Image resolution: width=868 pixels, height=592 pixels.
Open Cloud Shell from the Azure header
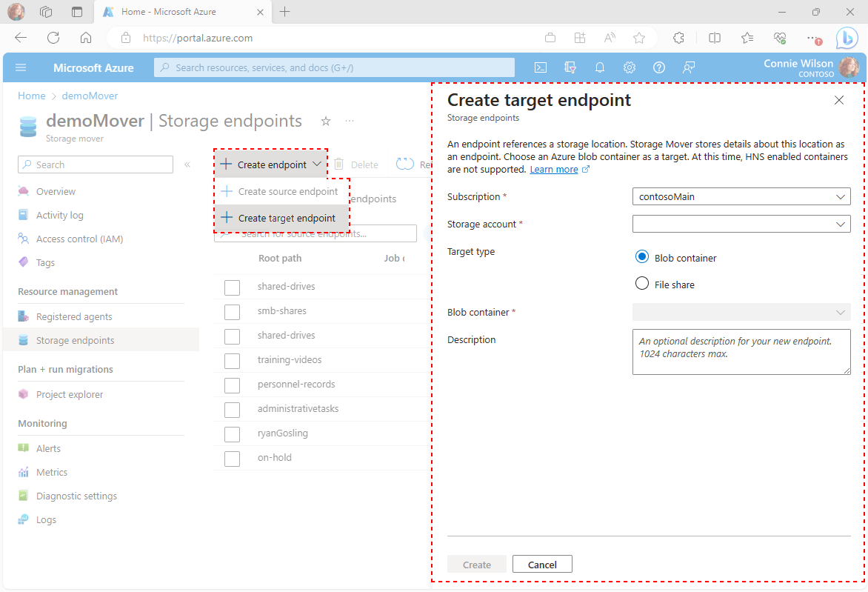point(541,67)
